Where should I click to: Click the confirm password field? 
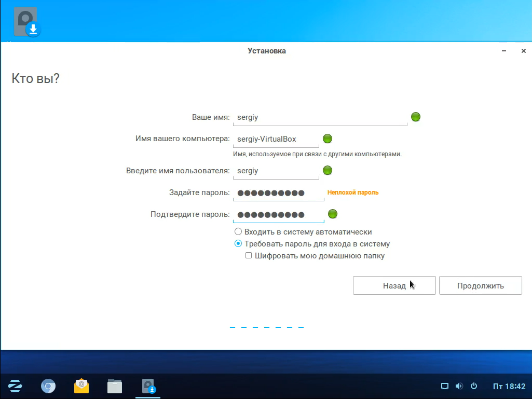tap(278, 215)
